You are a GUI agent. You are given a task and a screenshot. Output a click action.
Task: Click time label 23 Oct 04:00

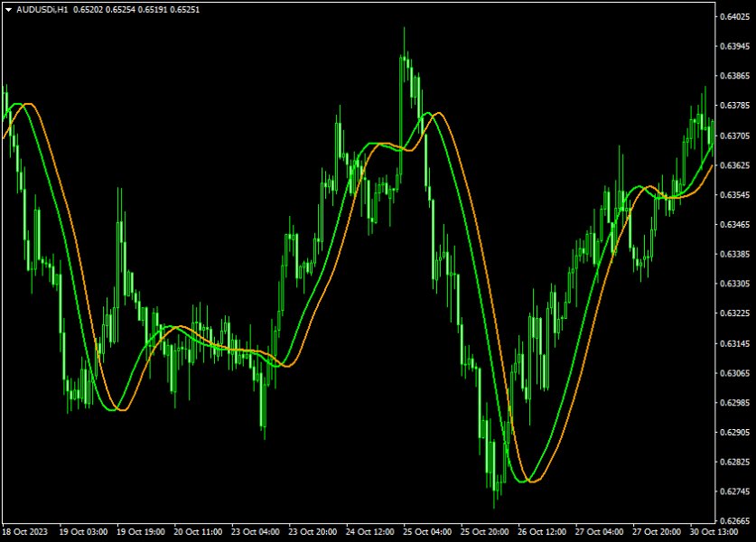[x=256, y=532]
